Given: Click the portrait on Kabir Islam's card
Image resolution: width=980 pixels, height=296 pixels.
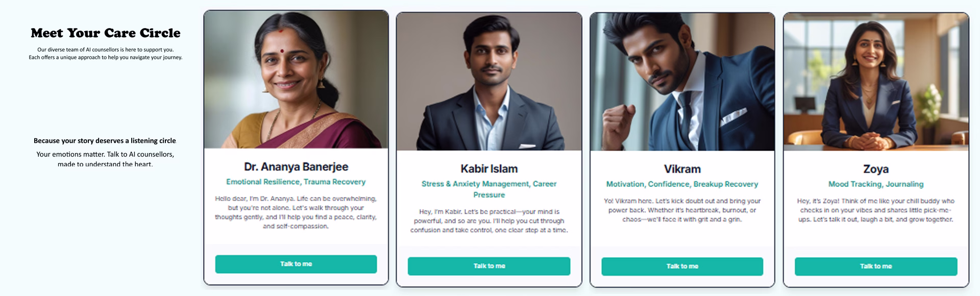Looking at the screenshot, I should tap(489, 82).
